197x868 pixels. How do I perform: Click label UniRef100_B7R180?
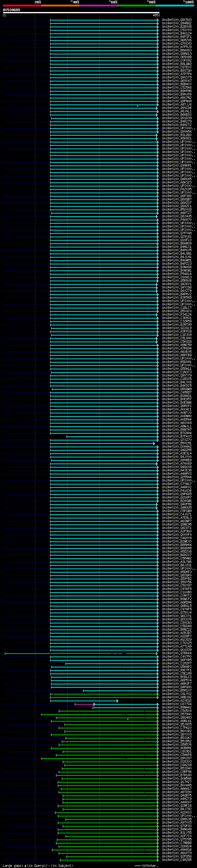click(177, 775)
